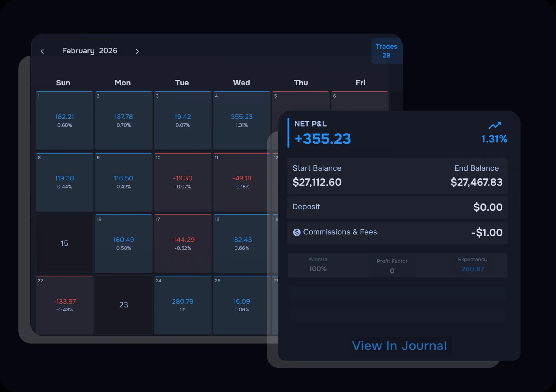Select the empty day 23 cell
This screenshot has width=556, height=392.
tap(124, 305)
